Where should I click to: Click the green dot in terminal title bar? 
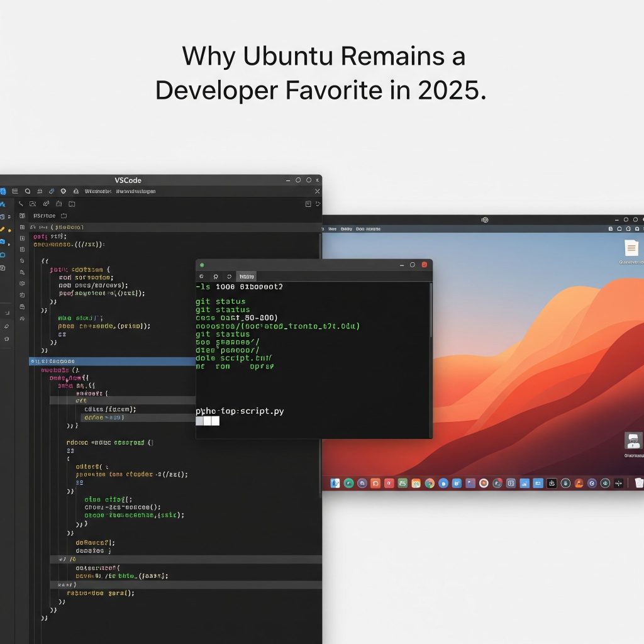tap(202, 265)
